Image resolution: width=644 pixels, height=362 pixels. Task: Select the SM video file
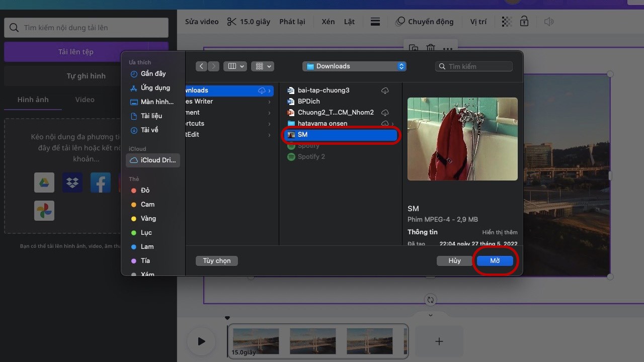coord(341,135)
